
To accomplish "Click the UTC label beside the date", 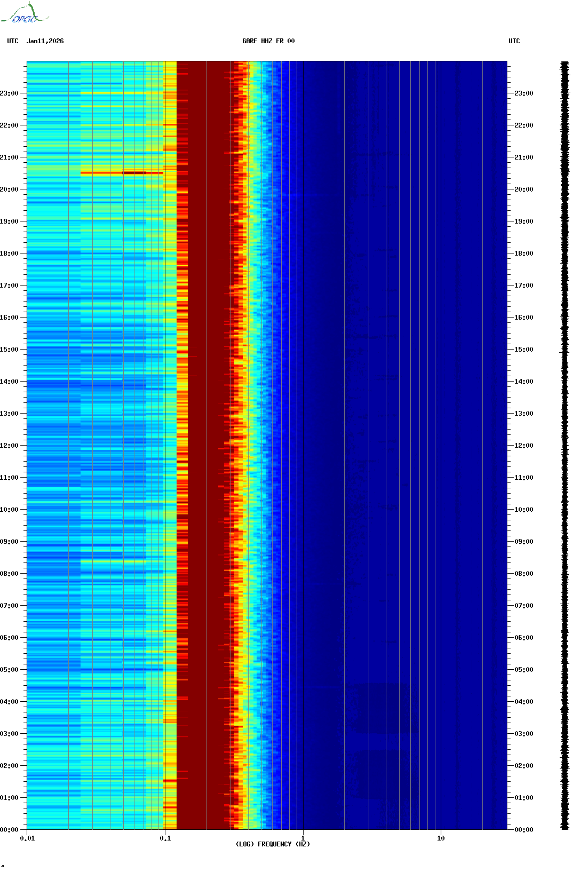I will (x=13, y=41).
